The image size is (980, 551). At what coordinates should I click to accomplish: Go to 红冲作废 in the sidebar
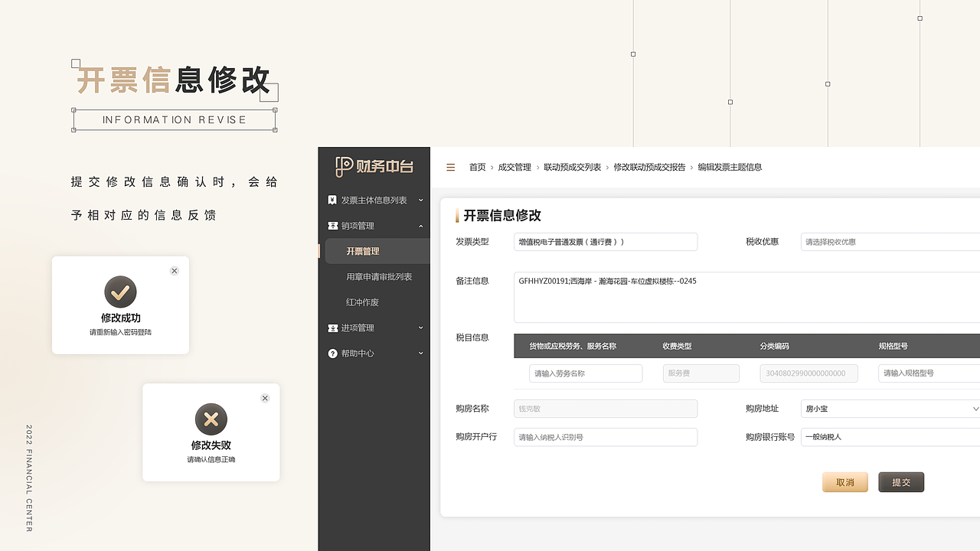pos(362,302)
